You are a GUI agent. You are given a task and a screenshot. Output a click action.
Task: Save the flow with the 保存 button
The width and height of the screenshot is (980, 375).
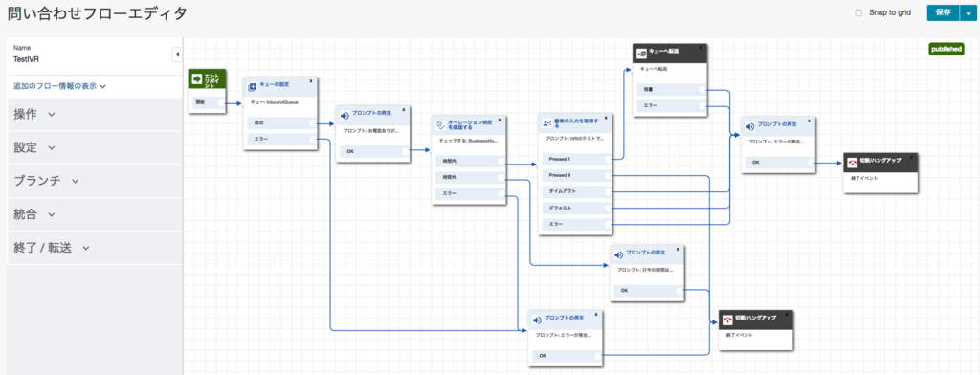943,13
